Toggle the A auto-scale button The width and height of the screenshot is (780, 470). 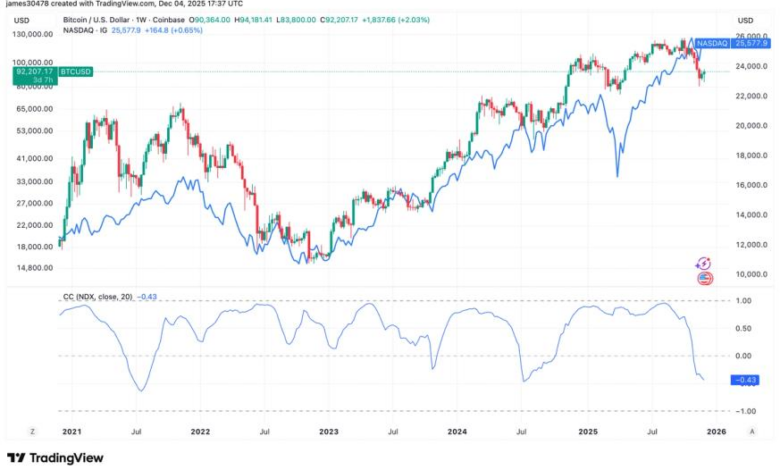pos(752,430)
